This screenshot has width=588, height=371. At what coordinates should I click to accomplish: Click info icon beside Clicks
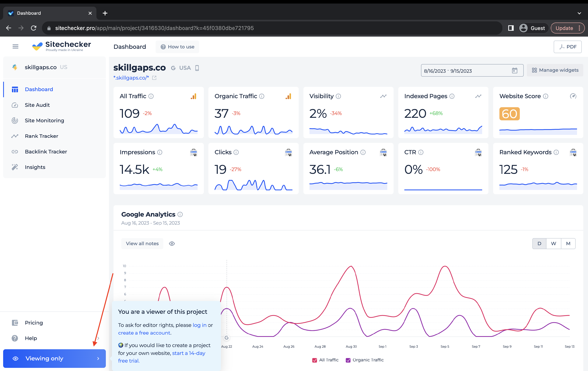point(236,152)
